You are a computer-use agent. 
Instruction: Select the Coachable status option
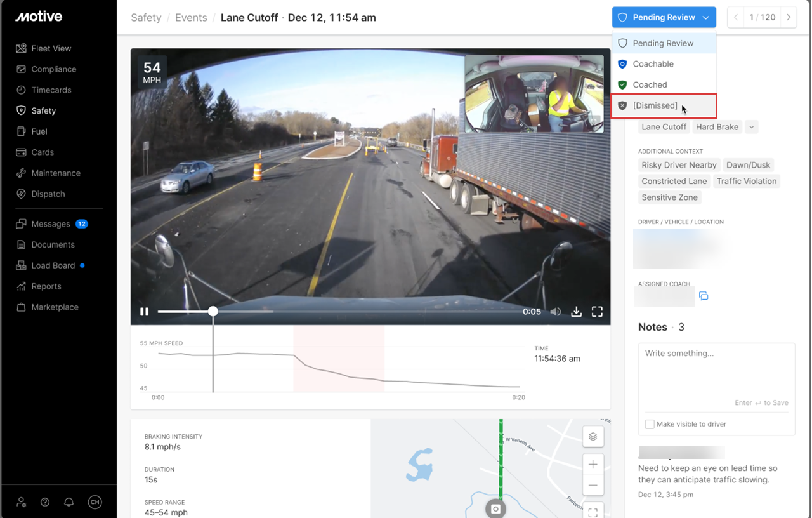point(664,64)
